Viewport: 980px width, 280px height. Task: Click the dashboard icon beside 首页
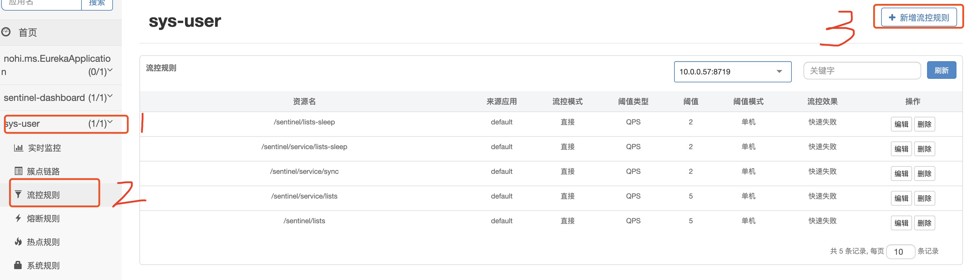6,32
